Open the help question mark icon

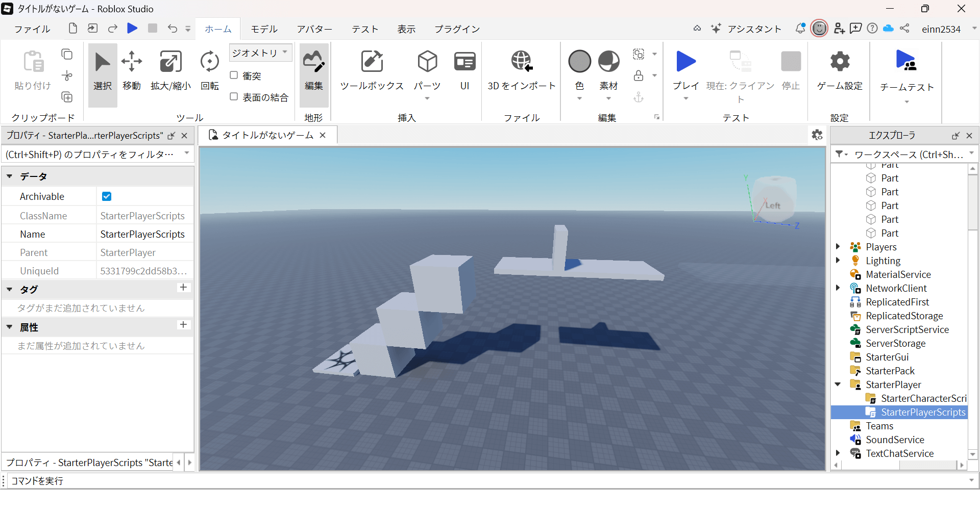click(x=872, y=29)
